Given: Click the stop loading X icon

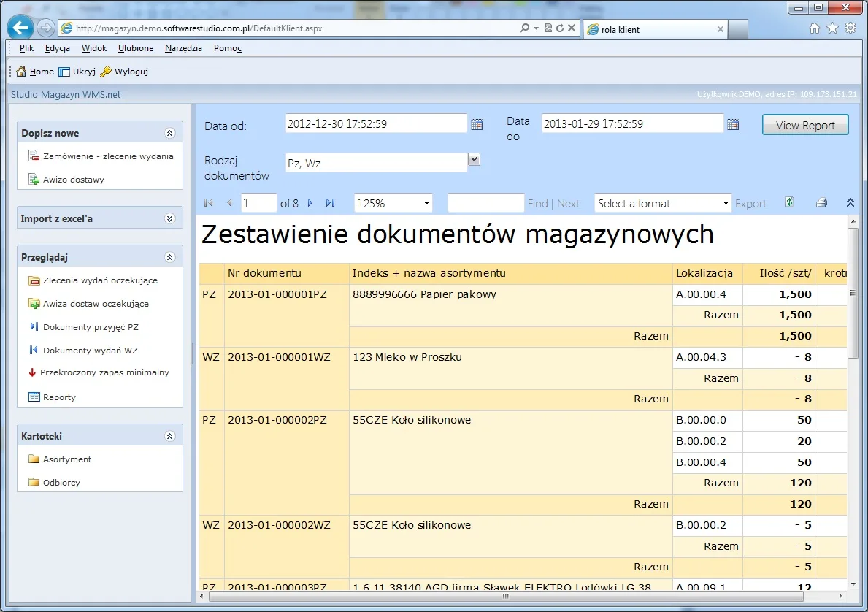Looking at the screenshot, I should coord(572,28).
